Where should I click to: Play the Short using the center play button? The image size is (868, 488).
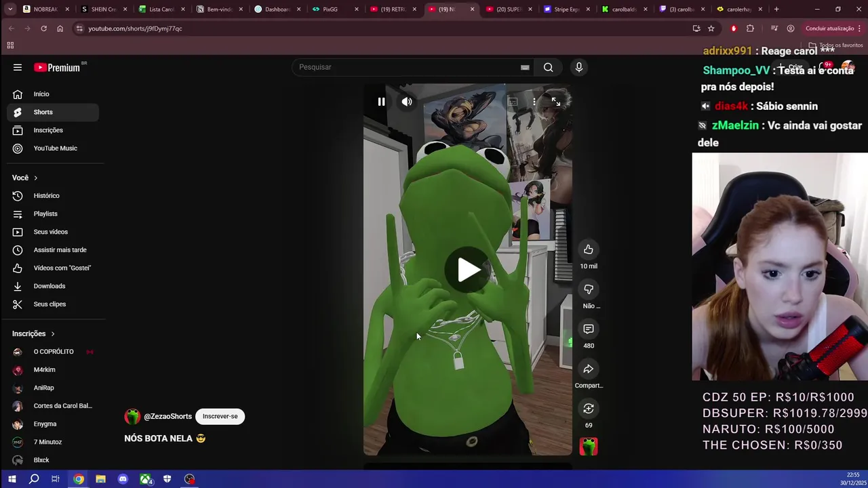(x=468, y=270)
